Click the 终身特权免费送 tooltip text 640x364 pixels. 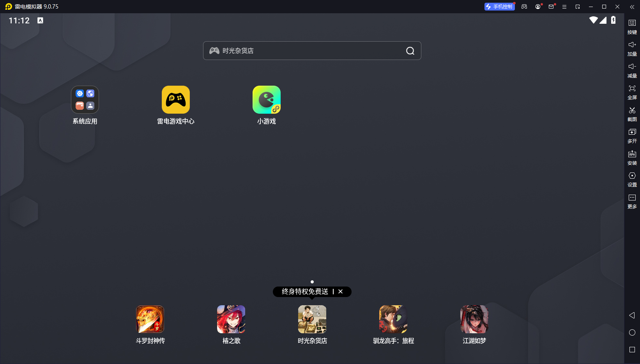coord(305,292)
